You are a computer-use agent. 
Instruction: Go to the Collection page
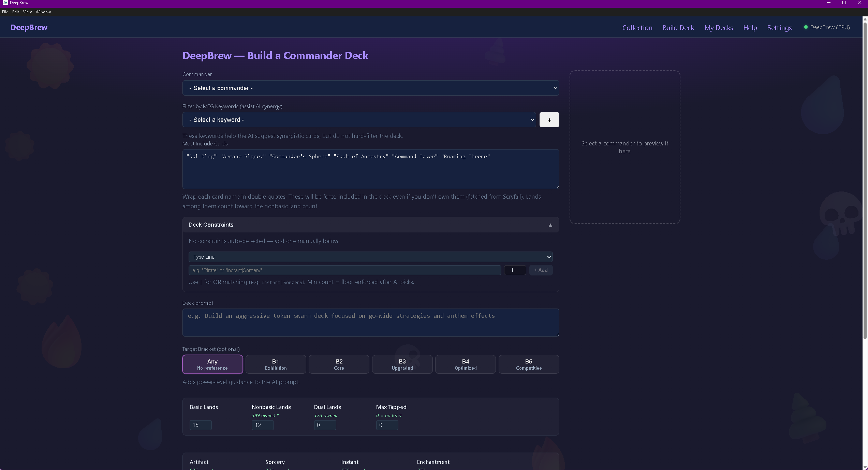click(x=637, y=28)
